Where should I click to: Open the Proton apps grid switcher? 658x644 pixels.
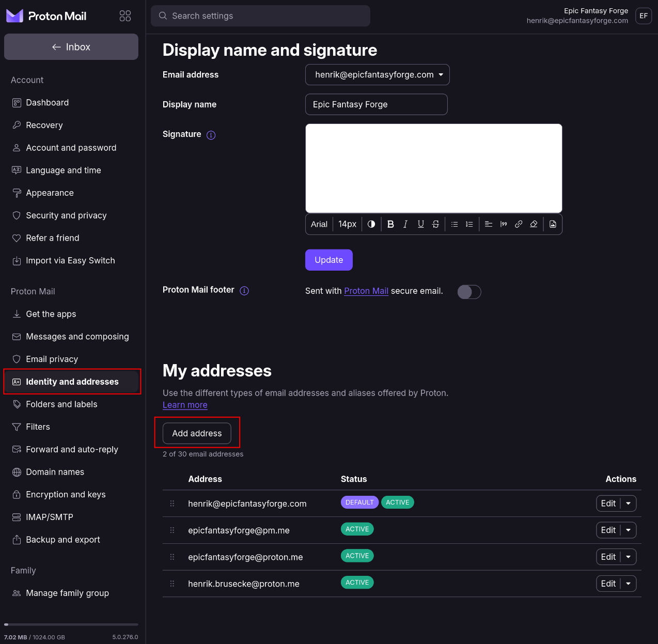click(125, 16)
